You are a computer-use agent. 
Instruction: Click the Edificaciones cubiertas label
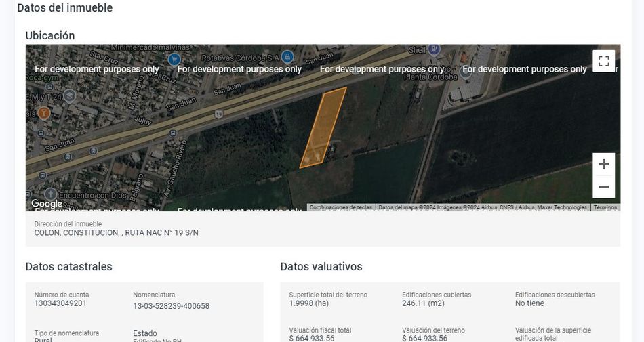(x=437, y=295)
